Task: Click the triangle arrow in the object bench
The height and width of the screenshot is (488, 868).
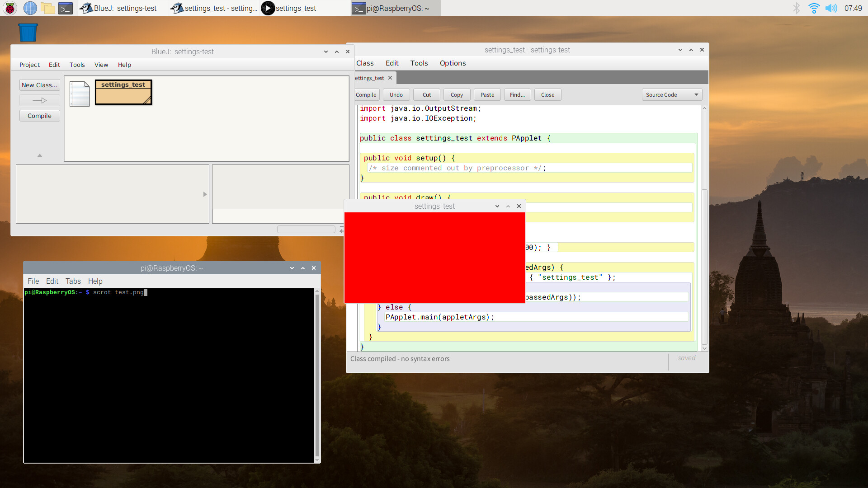Action: point(205,194)
